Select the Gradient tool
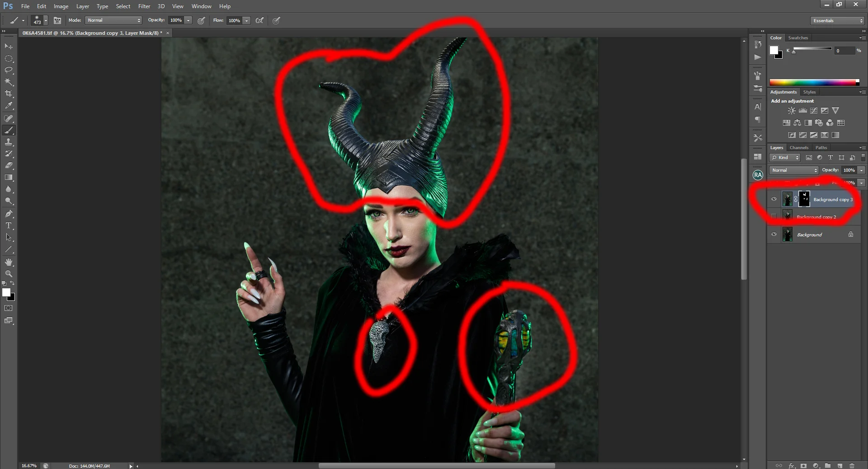Image resolution: width=868 pixels, height=469 pixels. pyautogui.click(x=9, y=177)
